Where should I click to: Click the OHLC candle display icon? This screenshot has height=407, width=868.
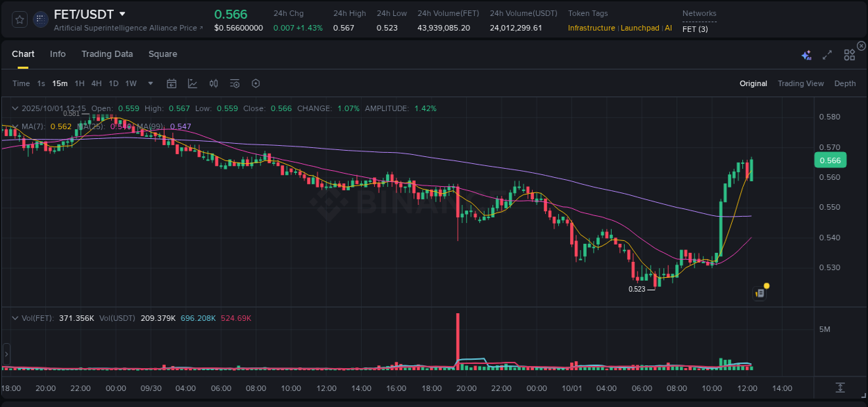coord(213,83)
